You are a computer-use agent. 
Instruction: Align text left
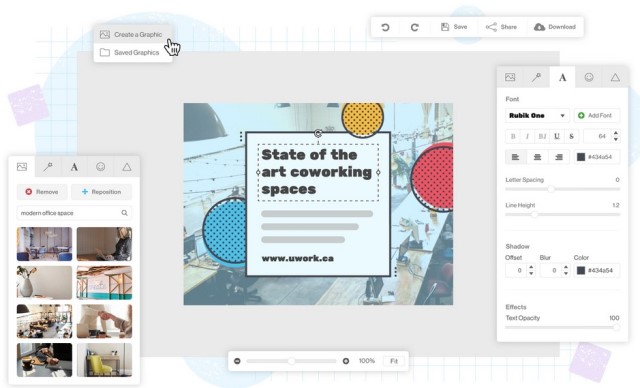click(x=516, y=157)
